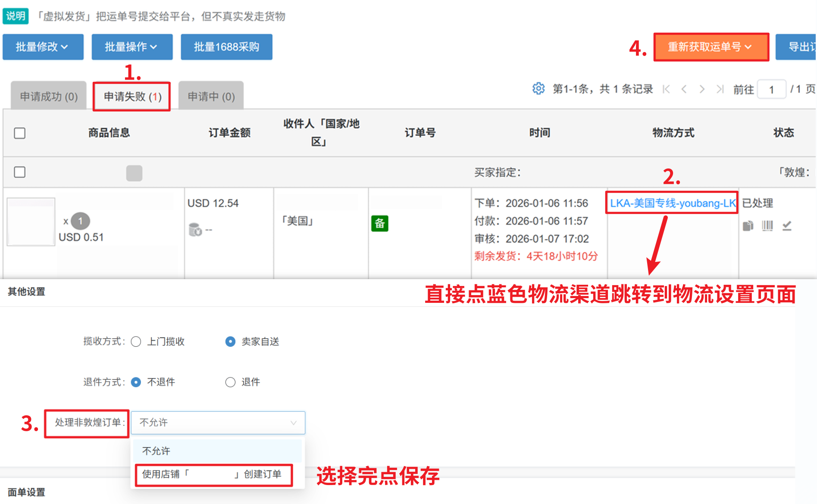
Task: Click the quantity badge showing 1
Action: pyautogui.click(x=80, y=221)
